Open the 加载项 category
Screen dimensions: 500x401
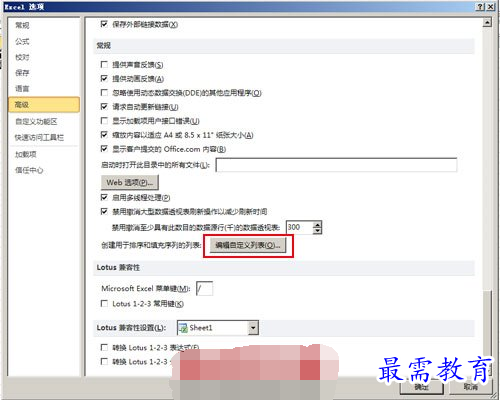tap(26, 154)
